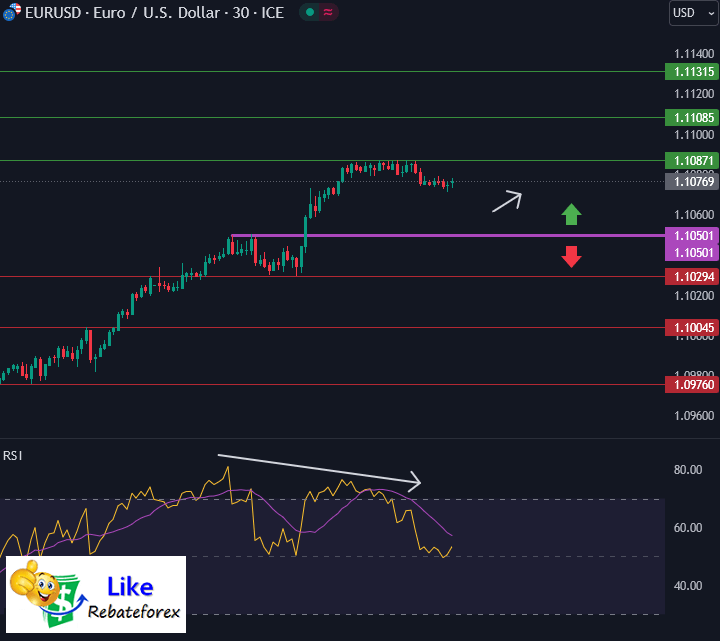The width and height of the screenshot is (720, 641).
Task: Click the EURUSD Euro / U.S. Dollar title
Action: click(154, 13)
